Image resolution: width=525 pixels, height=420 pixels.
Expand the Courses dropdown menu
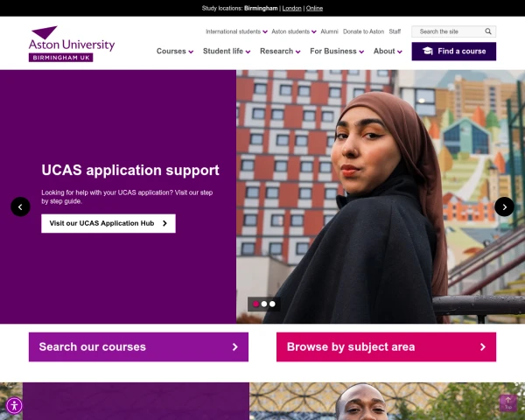coord(175,52)
